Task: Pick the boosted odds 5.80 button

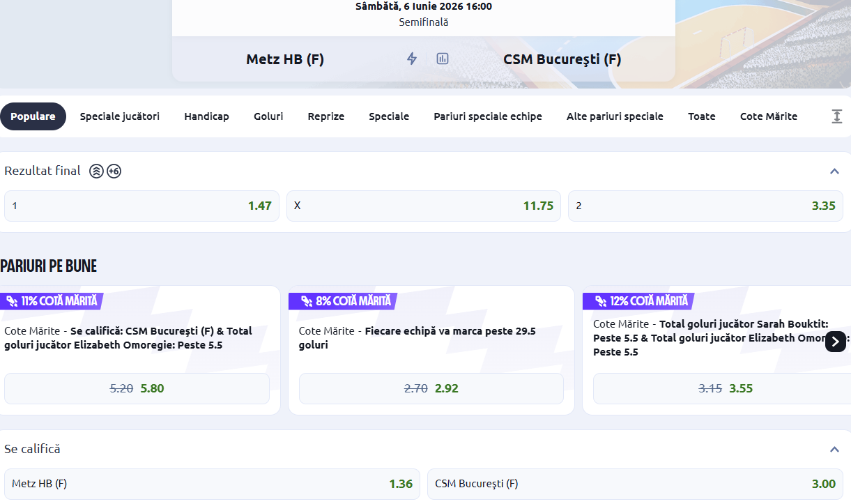Action: click(x=137, y=388)
